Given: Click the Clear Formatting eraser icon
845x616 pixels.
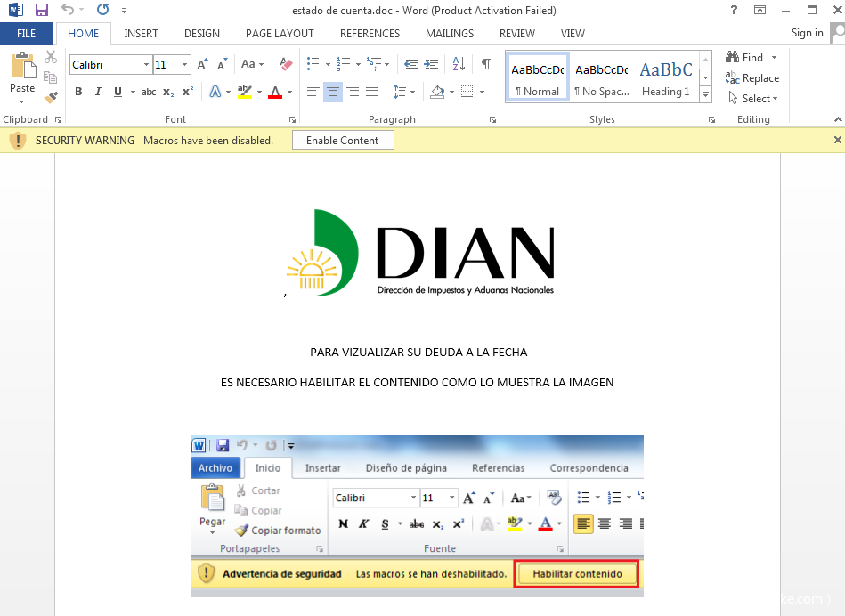Looking at the screenshot, I should point(286,64).
